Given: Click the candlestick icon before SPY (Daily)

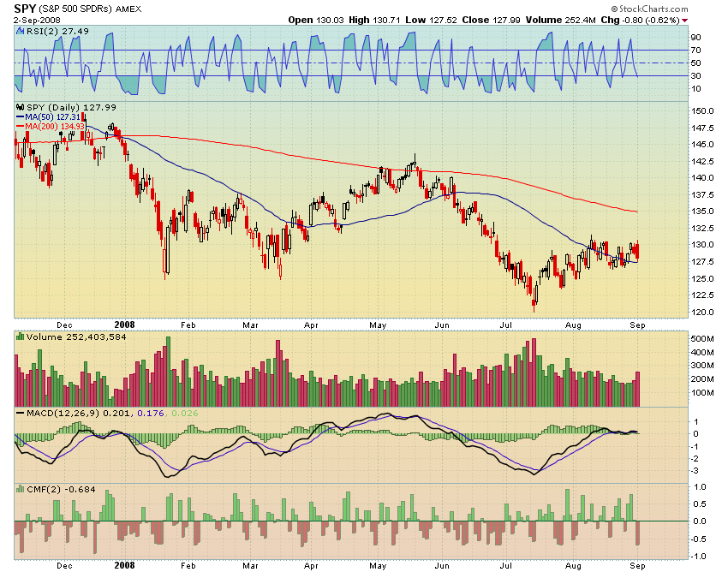Looking at the screenshot, I should [21, 107].
